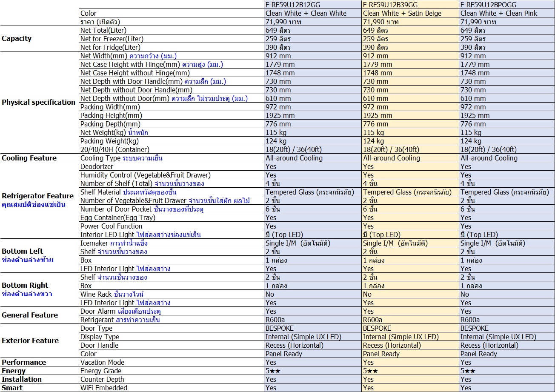Click the Clean White + Clean White cell
This screenshot has height=392, width=555.
(306, 13)
